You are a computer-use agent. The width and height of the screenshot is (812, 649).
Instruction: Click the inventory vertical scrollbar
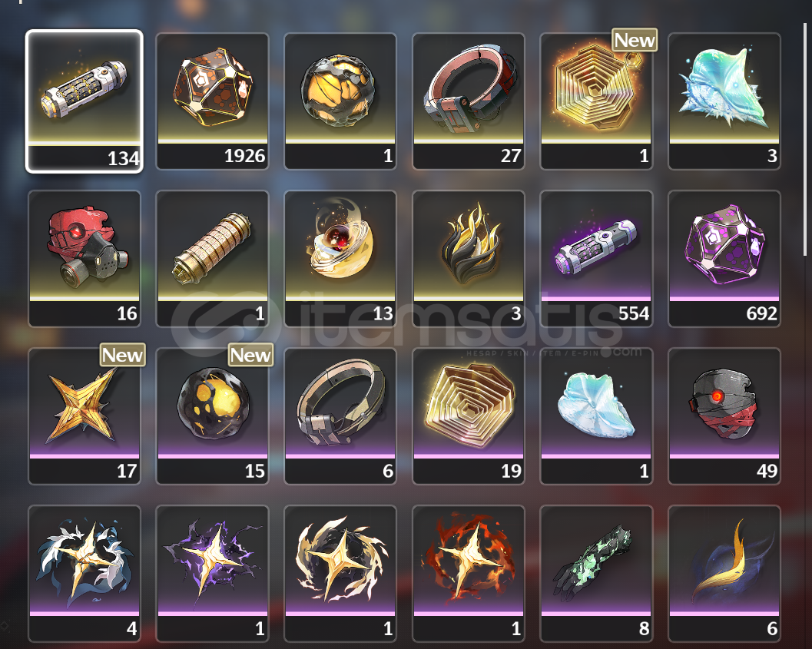[x=805, y=139]
